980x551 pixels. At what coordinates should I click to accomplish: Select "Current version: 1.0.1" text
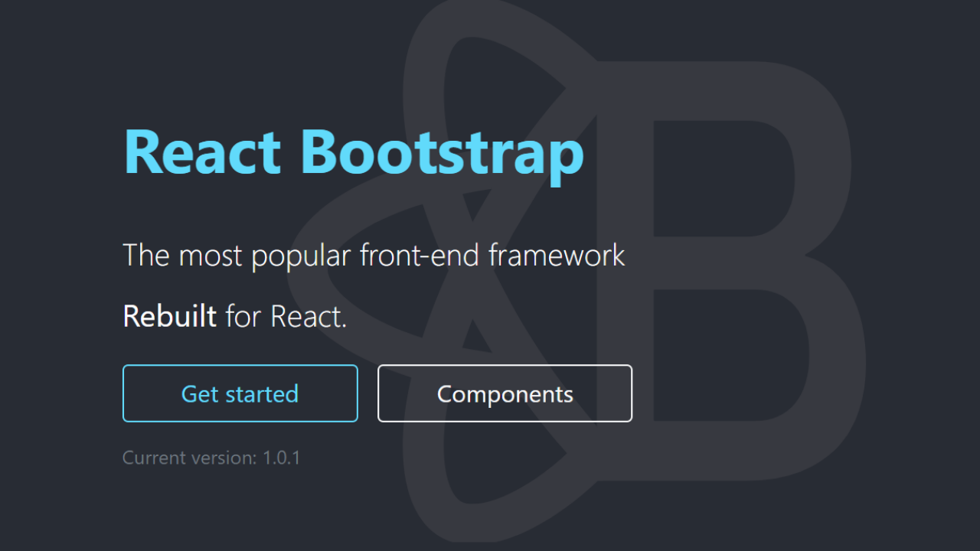click(x=211, y=458)
